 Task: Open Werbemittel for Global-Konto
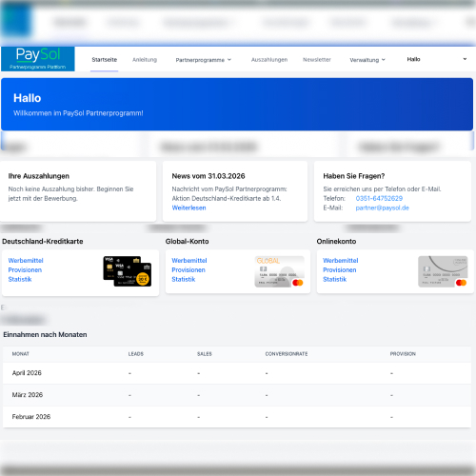(x=189, y=261)
